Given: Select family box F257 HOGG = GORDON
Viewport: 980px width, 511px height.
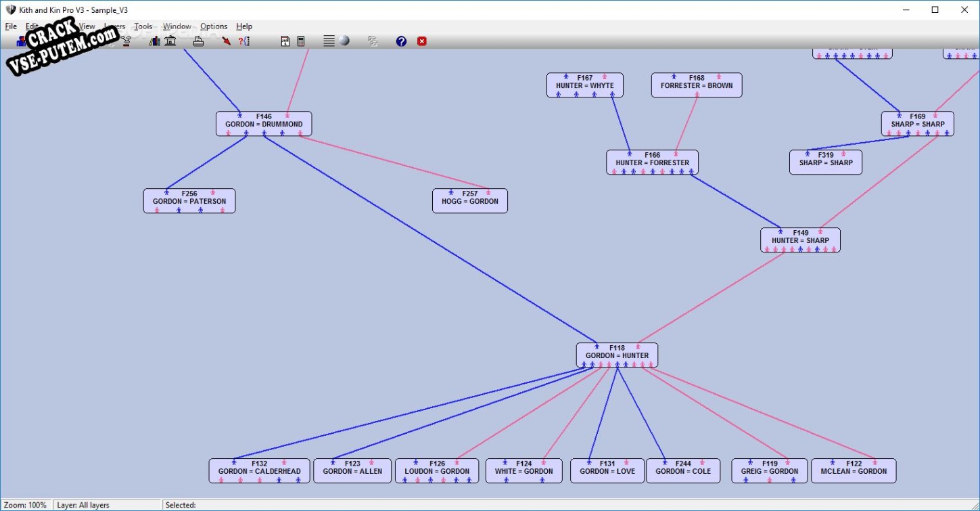Looking at the screenshot, I should tap(470, 201).
